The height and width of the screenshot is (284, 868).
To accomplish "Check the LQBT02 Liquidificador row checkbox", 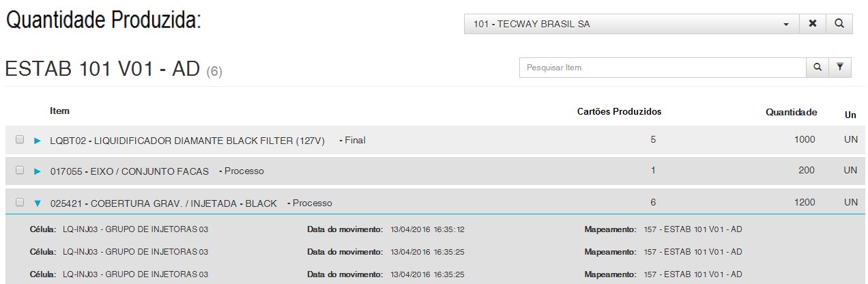I will coord(20,139).
